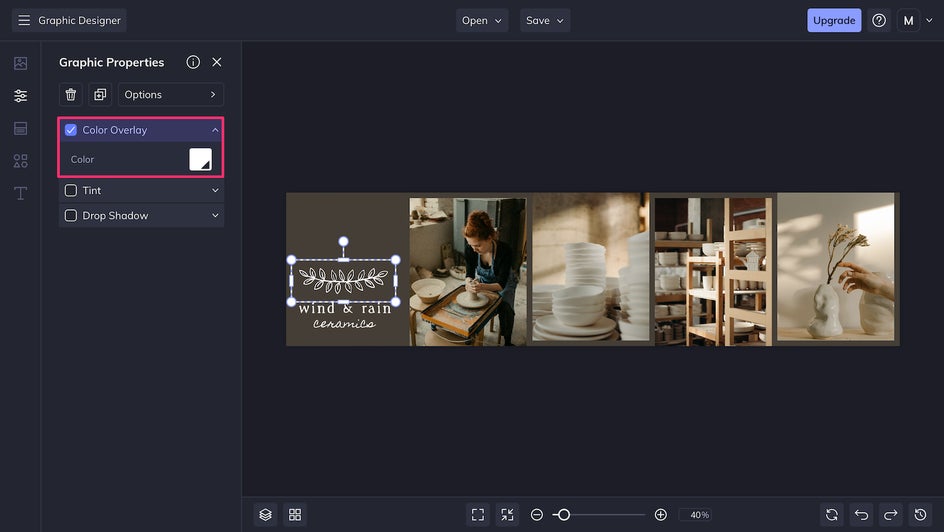Expand the Drop Shadow section chevron
Screen dimensions: 944x532
[215, 215]
